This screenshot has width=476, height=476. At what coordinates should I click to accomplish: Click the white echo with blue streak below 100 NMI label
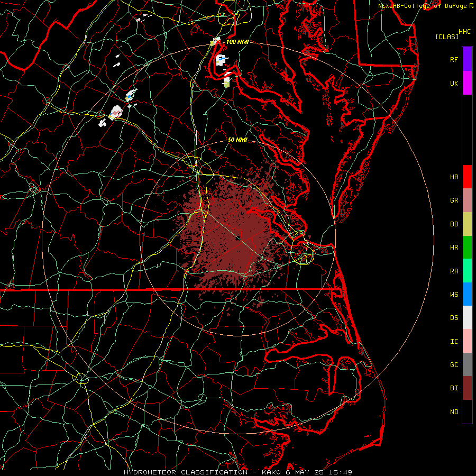[x=222, y=59]
